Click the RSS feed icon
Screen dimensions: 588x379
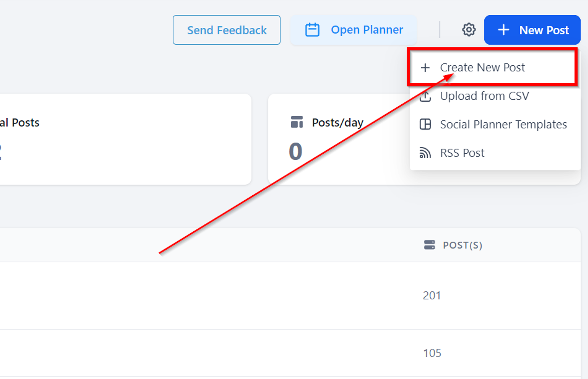(425, 153)
